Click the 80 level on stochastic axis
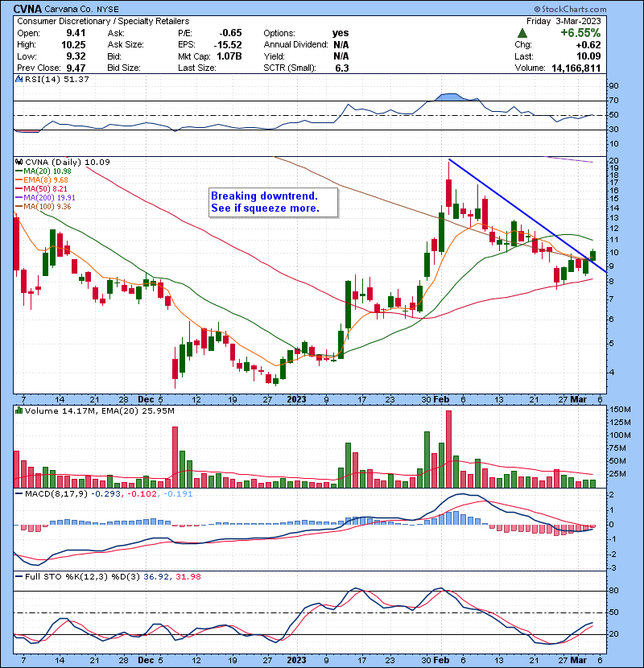This screenshot has height=668, width=644. coord(614,591)
